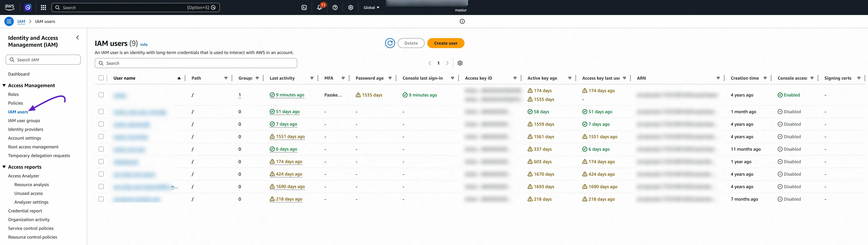
Task: Open Dashboard in IAM navigation
Action: point(19,74)
